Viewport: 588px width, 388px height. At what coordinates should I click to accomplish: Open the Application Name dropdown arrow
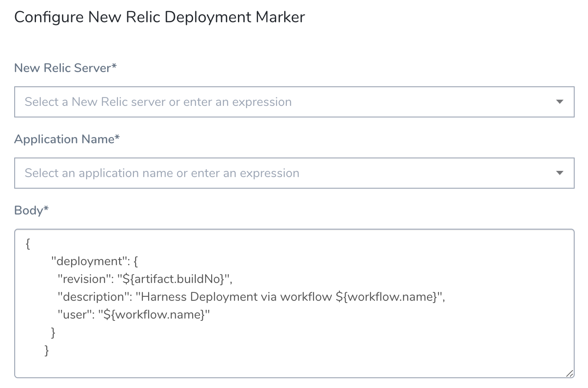point(560,173)
